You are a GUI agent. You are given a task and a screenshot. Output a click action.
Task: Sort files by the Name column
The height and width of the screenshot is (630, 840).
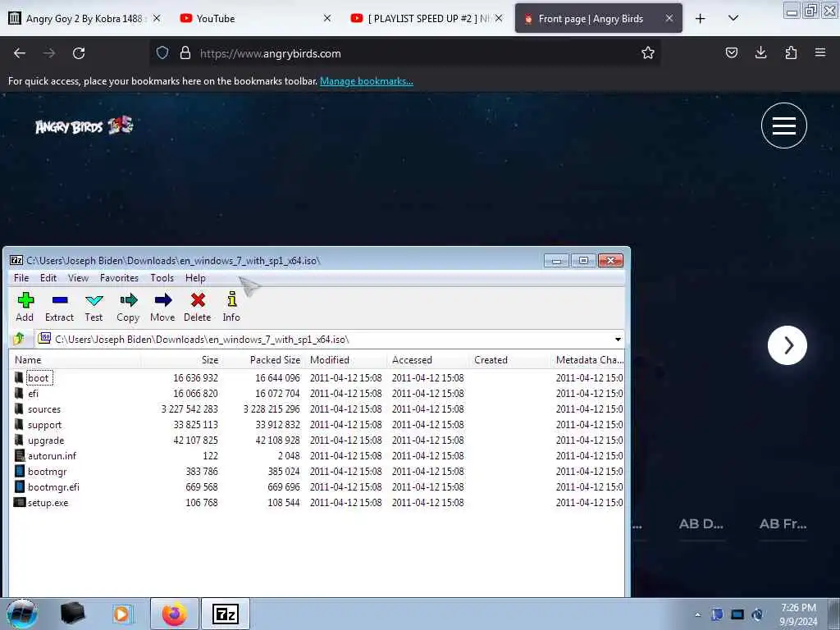75,360
